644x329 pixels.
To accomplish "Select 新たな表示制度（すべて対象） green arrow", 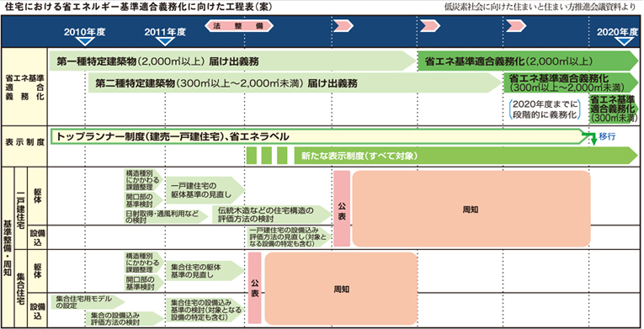I will coord(466,156).
